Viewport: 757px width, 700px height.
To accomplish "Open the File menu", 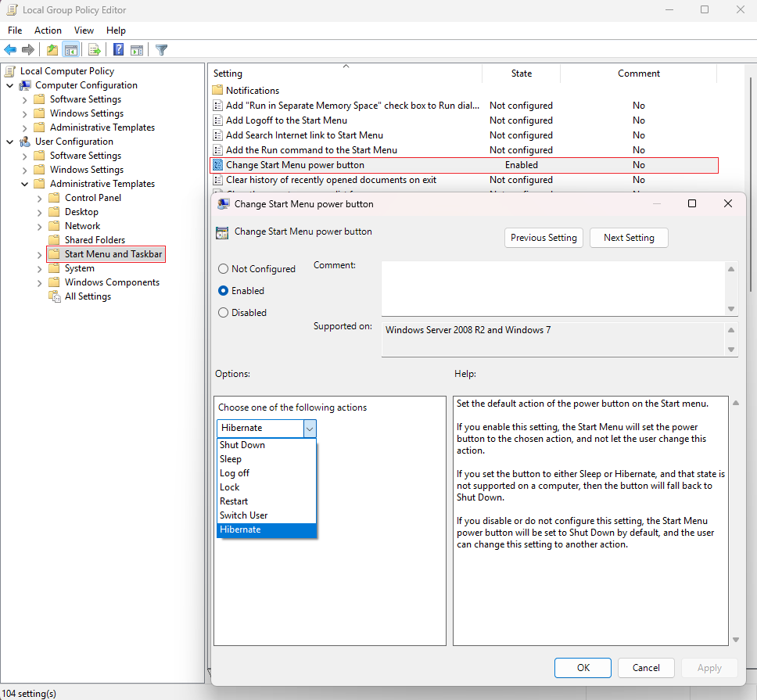I will [x=15, y=30].
